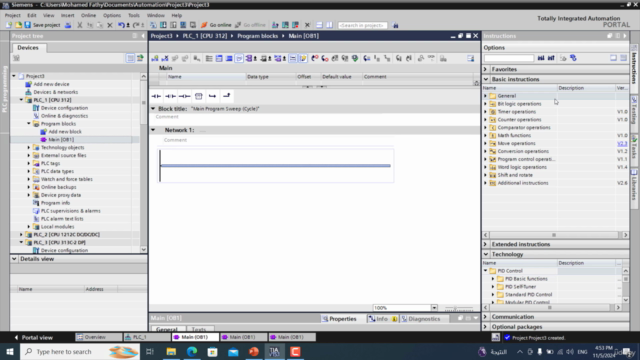Select the rung line in Network 1
This screenshot has height=360, width=640.
[276, 166]
